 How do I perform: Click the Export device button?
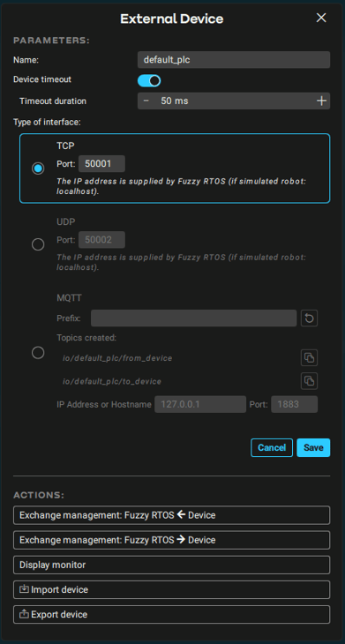172,615
